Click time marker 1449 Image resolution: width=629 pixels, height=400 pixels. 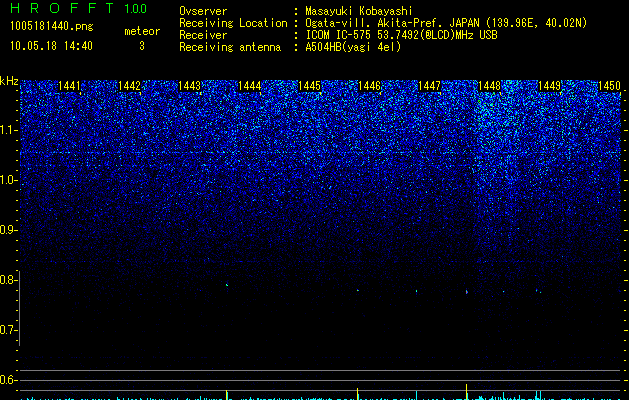(x=549, y=86)
